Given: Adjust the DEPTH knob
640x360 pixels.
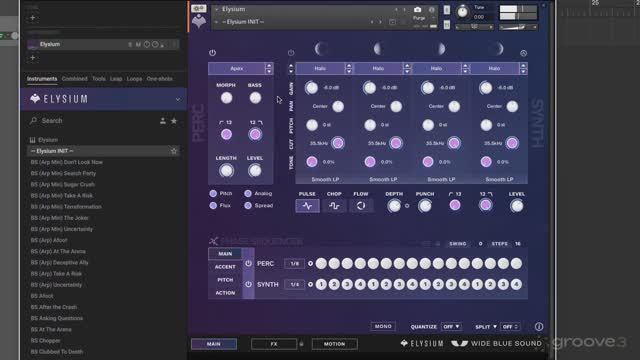Looking at the screenshot, I should [394, 206].
